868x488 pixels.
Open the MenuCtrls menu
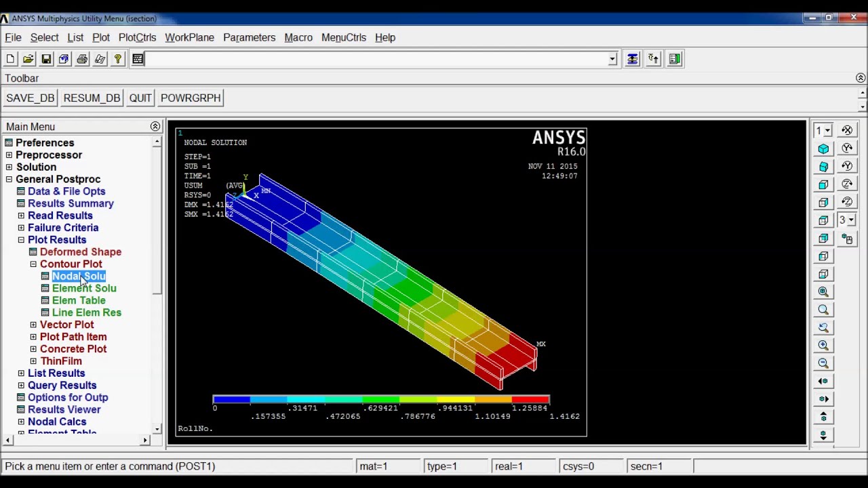[344, 37]
